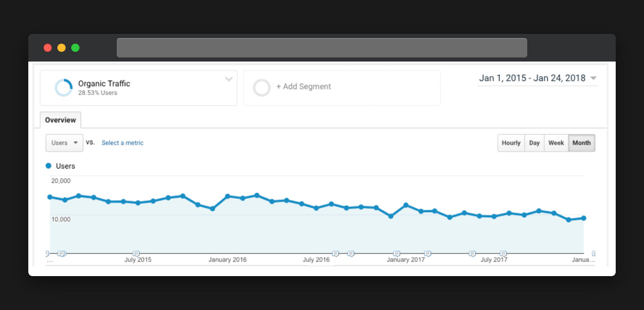Select the Month interval button
The height and width of the screenshot is (310, 644).
581,143
